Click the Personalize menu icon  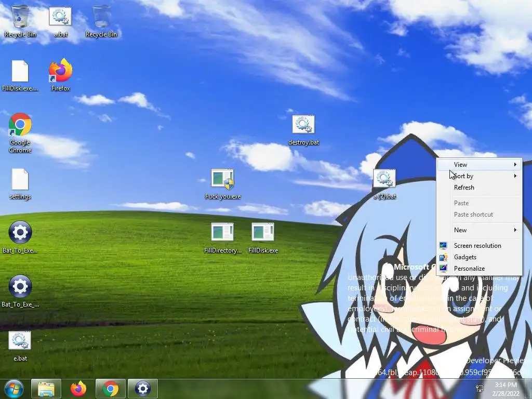tap(443, 269)
